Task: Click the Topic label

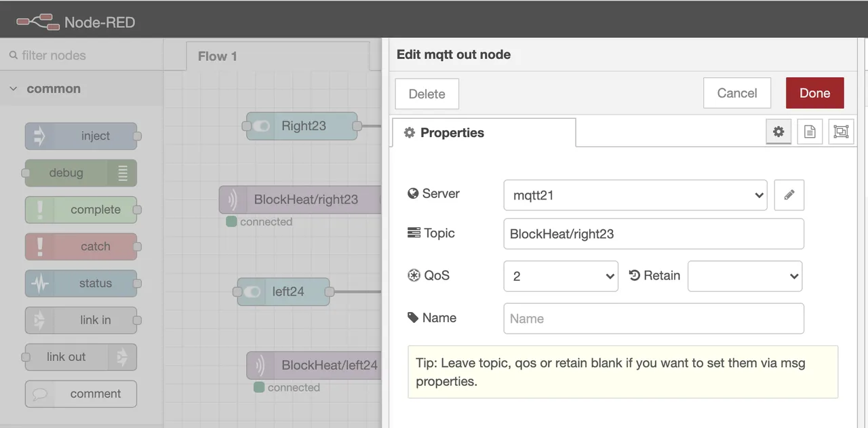Action: tap(431, 233)
